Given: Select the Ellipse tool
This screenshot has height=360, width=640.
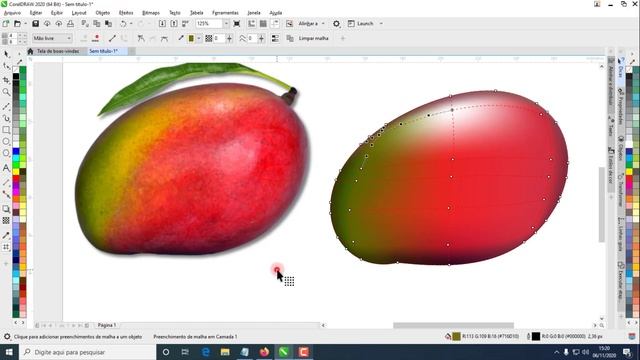Looking at the screenshot, I should click(6, 142).
